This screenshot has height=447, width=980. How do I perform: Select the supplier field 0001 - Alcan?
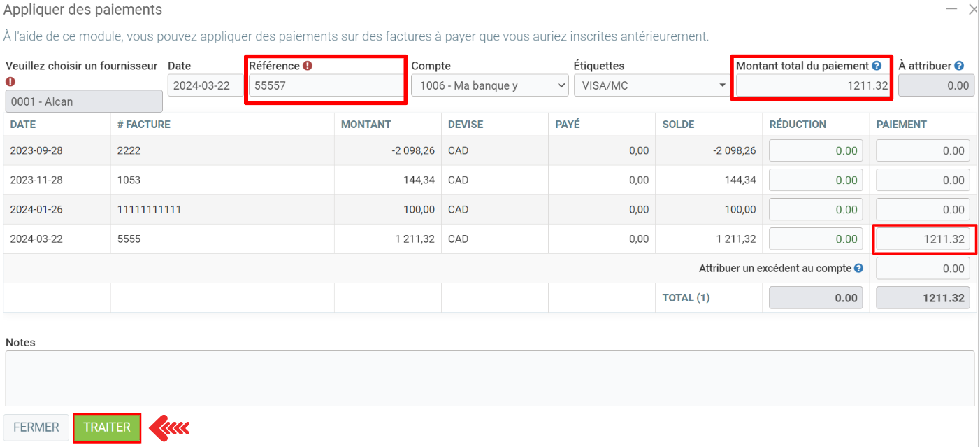(x=84, y=101)
